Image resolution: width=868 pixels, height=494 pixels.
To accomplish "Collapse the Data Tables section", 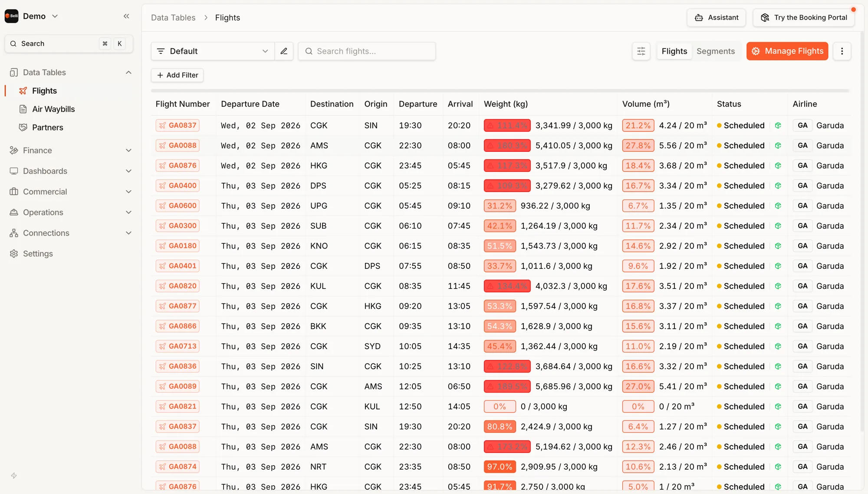I will tap(128, 72).
